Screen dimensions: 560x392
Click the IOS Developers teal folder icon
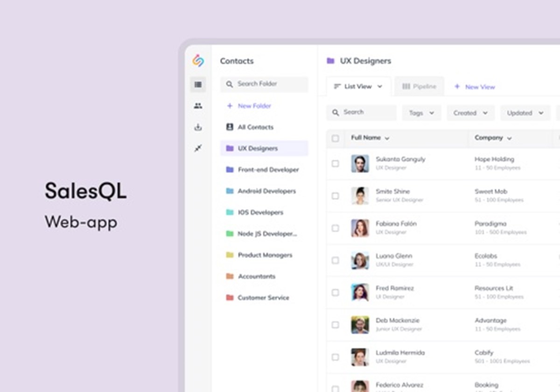tap(230, 212)
